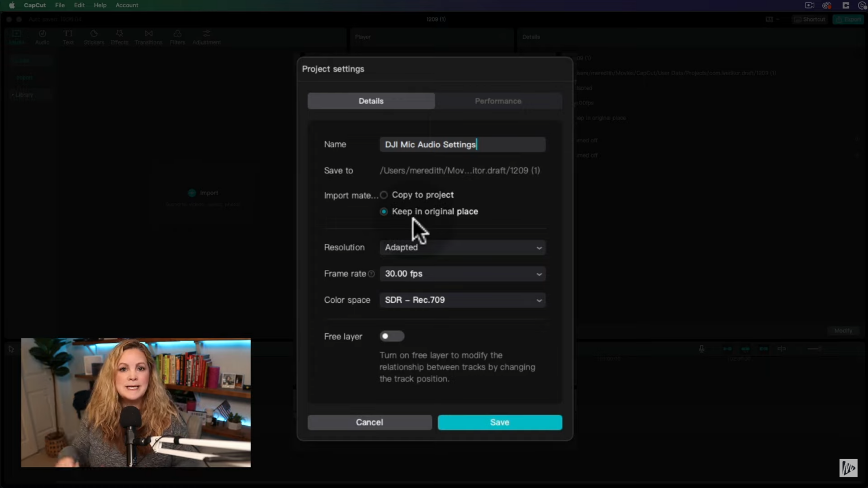Select Copy to project radio option

384,195
